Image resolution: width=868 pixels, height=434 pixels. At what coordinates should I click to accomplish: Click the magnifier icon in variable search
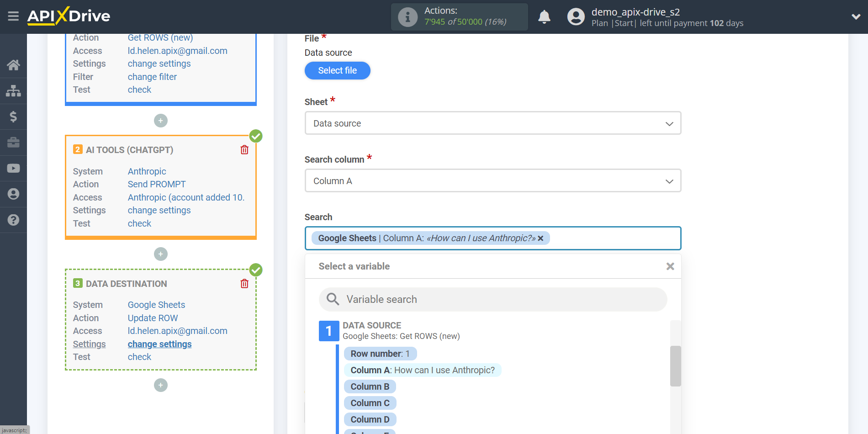pyautogui.click(x=333, y=299)
